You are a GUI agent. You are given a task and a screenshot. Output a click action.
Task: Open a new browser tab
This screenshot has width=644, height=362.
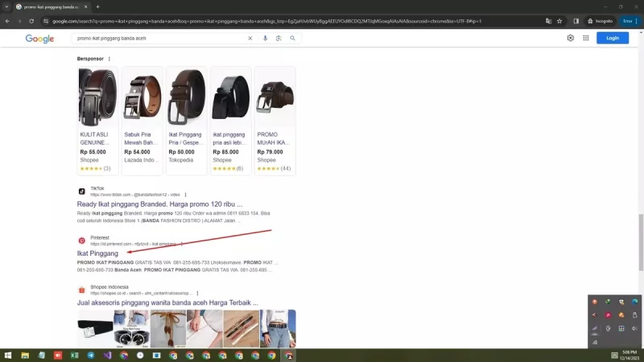(97, 7)
